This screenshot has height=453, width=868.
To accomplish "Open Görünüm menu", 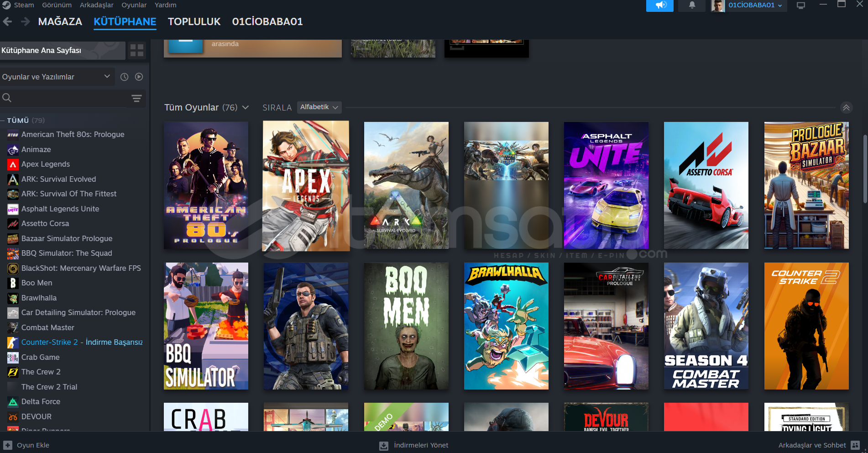I will click(57, 5).
